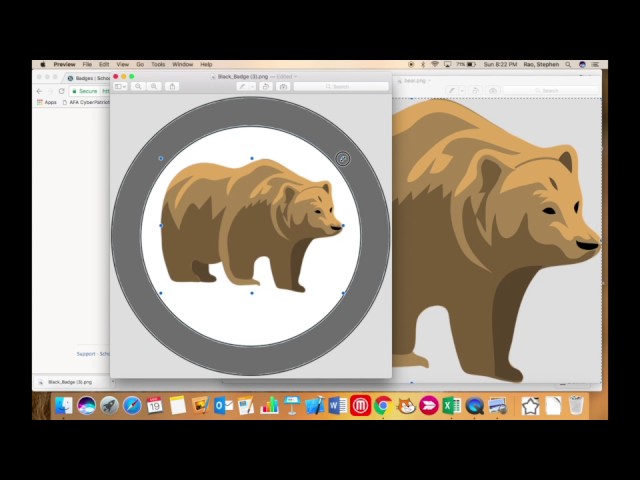Open Numbers from the Dock

pyautogui.click(x=269, y=406)
